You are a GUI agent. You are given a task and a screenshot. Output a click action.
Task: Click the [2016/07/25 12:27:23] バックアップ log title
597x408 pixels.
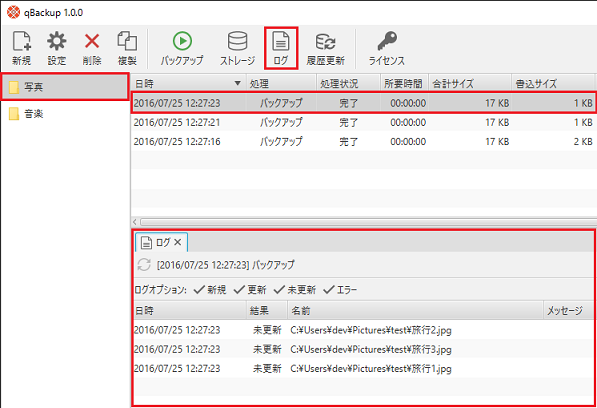tap(225, 265)
